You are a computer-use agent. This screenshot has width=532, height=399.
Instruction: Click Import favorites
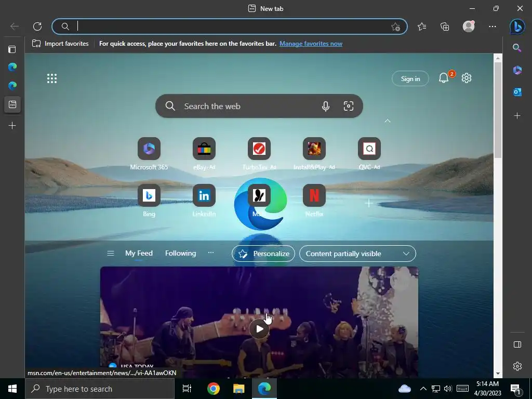tap(60, 44)
